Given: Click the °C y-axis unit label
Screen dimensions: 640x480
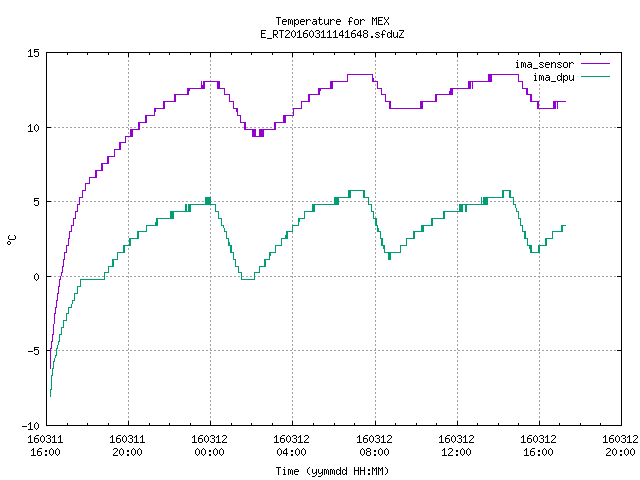Looking at the screenshot, I should pyautogui.click(x=11, y=240).
